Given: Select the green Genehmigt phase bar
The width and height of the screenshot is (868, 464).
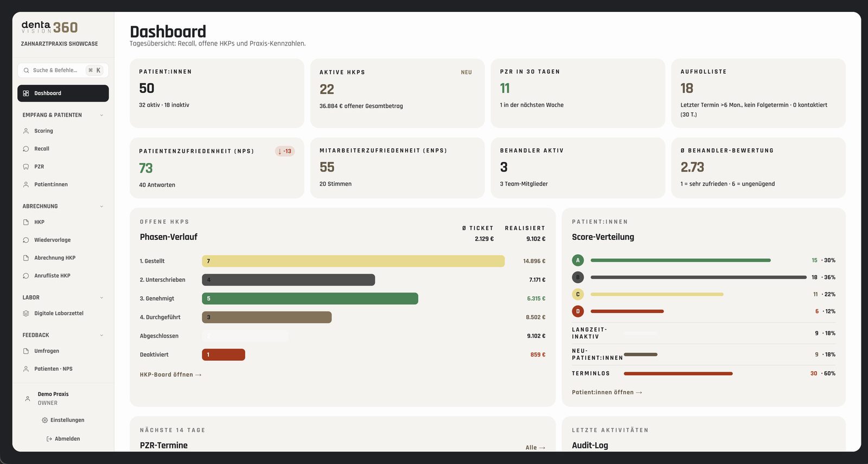Looking at the screenshot, I should coord(310,298).
